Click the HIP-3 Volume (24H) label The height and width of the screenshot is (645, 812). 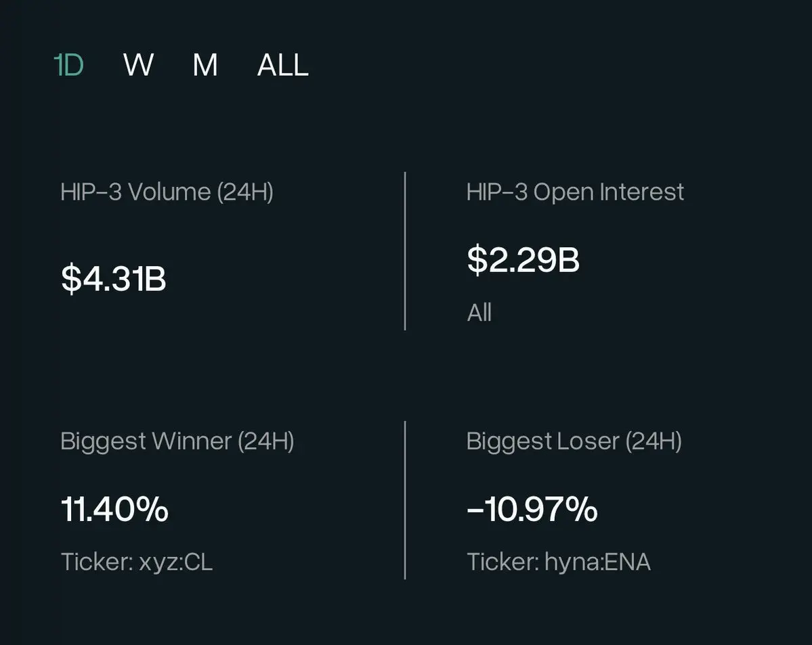coord(167,192)
